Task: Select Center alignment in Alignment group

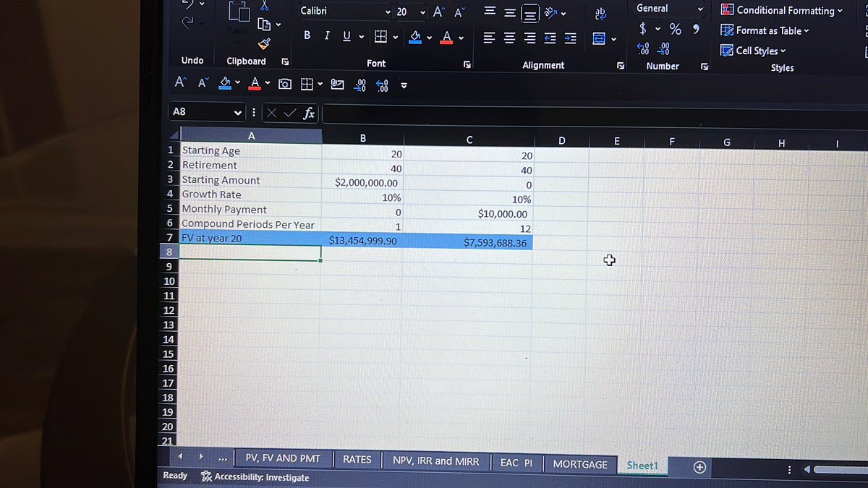Action: (x=510, y=38)
